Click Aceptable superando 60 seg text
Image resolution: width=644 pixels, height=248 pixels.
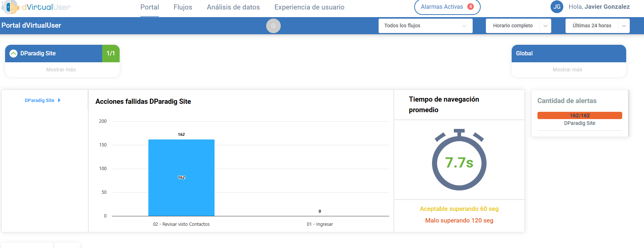(x=459, y=209)
